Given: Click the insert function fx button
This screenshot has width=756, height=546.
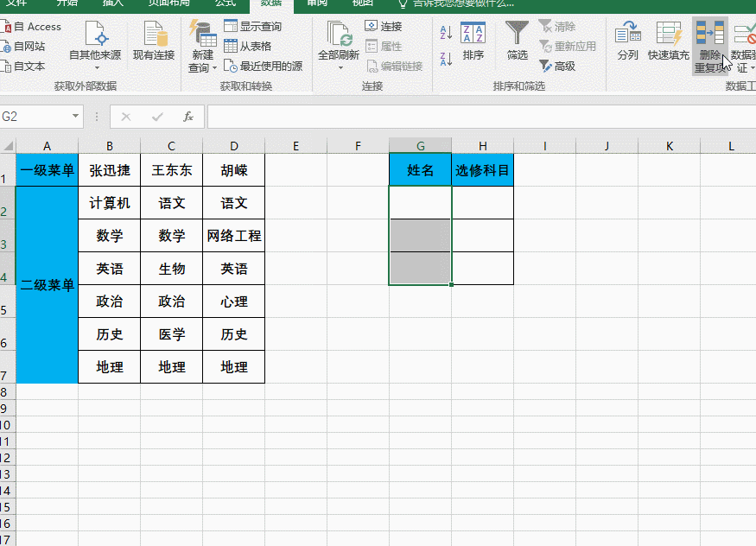Looking at the screenshot, I should click(x=188, y=117).
